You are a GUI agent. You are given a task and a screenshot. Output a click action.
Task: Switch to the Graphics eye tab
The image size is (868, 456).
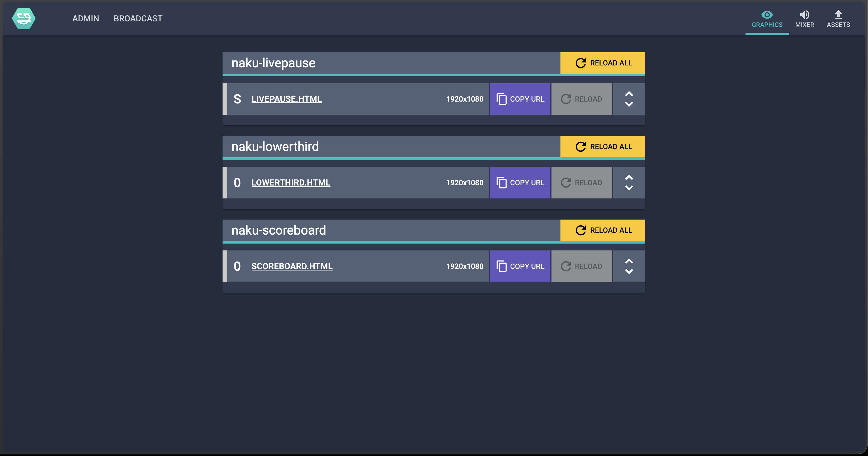767,19
